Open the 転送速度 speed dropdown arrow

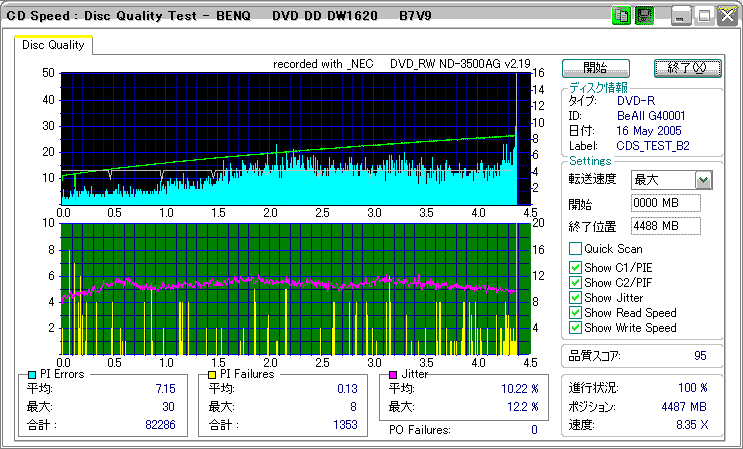(x=703, y=180)
